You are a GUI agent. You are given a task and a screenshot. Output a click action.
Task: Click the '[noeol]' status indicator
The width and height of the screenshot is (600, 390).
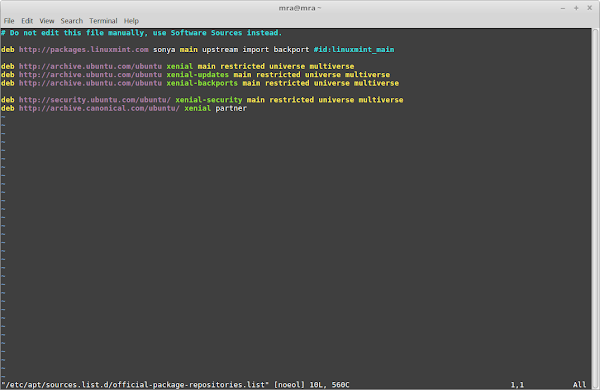click(289, 385)
